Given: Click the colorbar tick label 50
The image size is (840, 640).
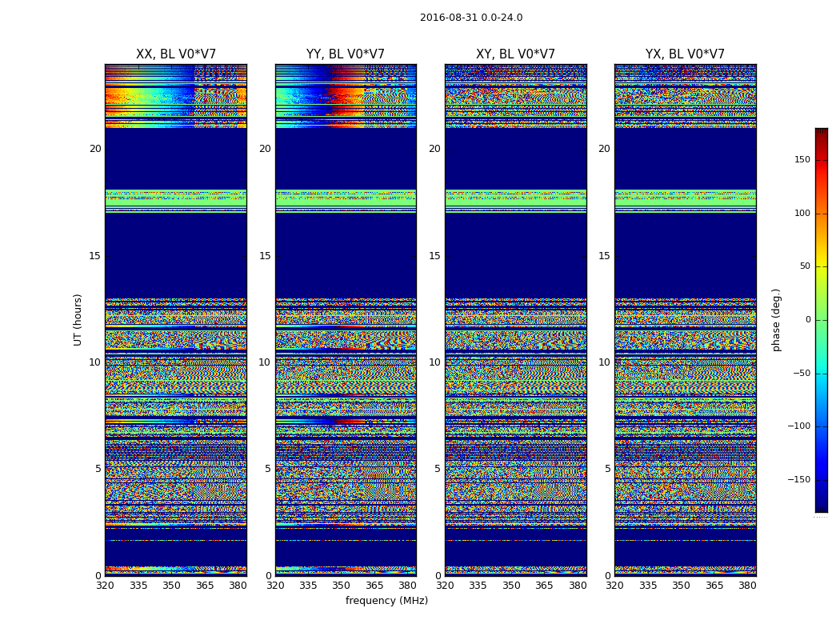Looking at the screenshot, I should pyautogui.click(x=805, y=266).
